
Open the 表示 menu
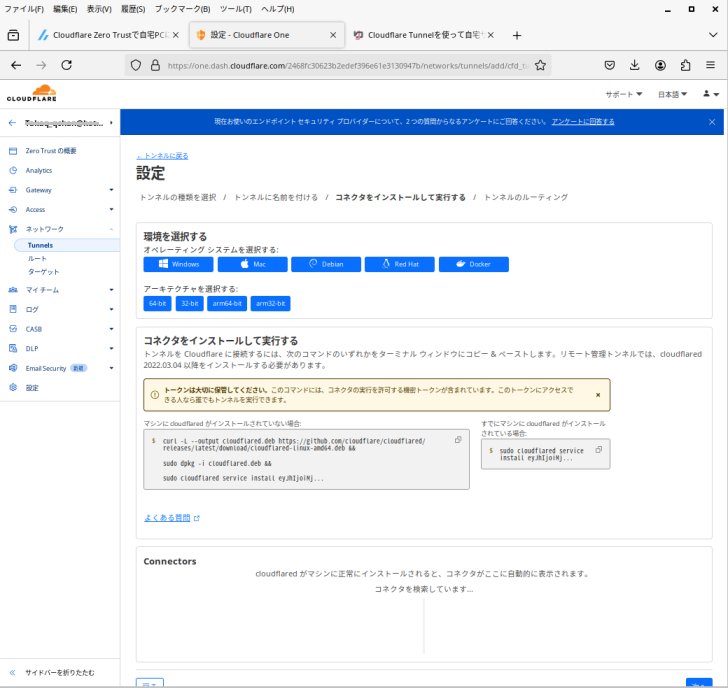point(99,9)
